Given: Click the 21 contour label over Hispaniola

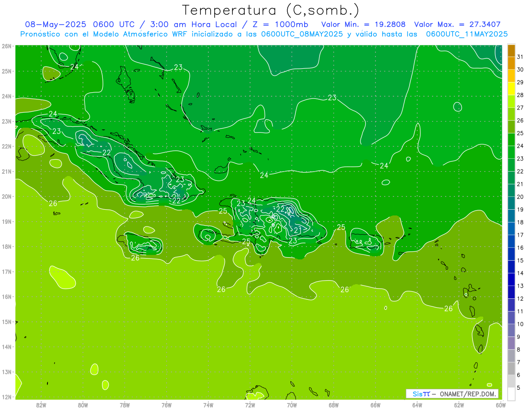Looking at the screenshot, I should 298,230.
